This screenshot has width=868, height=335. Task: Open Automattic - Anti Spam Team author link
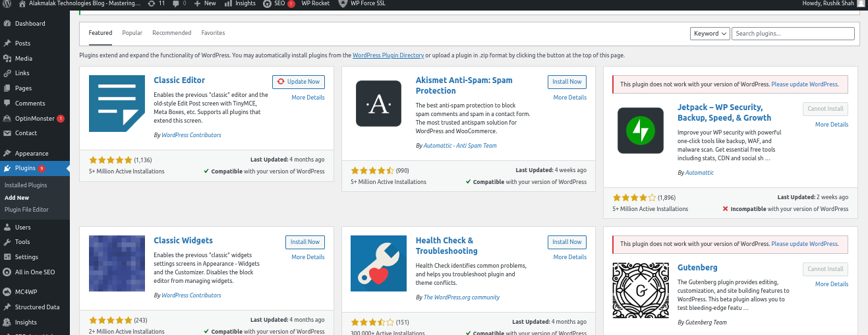(x=460, y=146)
